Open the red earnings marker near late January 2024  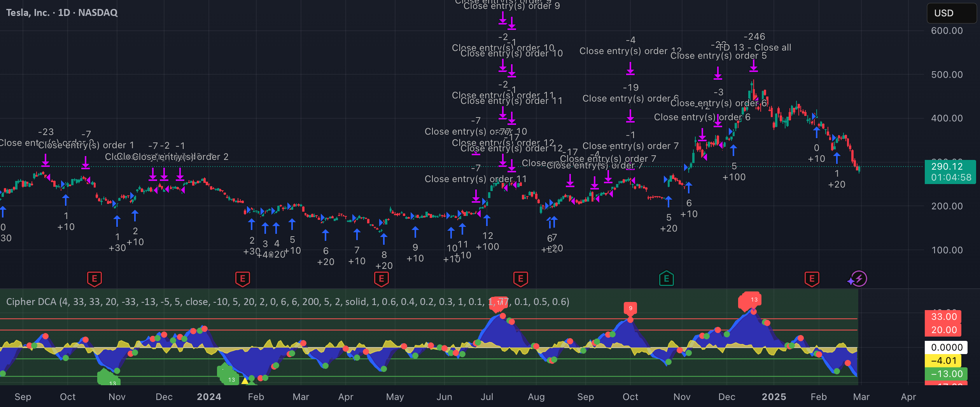(242, 279)
